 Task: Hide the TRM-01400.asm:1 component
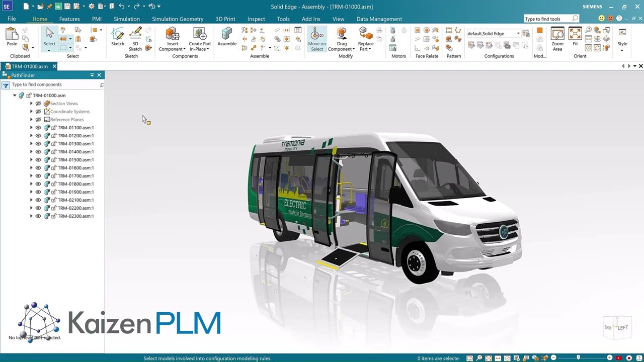(38, 152)
